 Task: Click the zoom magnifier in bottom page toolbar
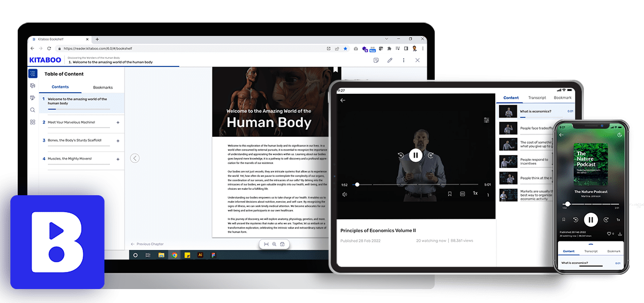[274, 244]
